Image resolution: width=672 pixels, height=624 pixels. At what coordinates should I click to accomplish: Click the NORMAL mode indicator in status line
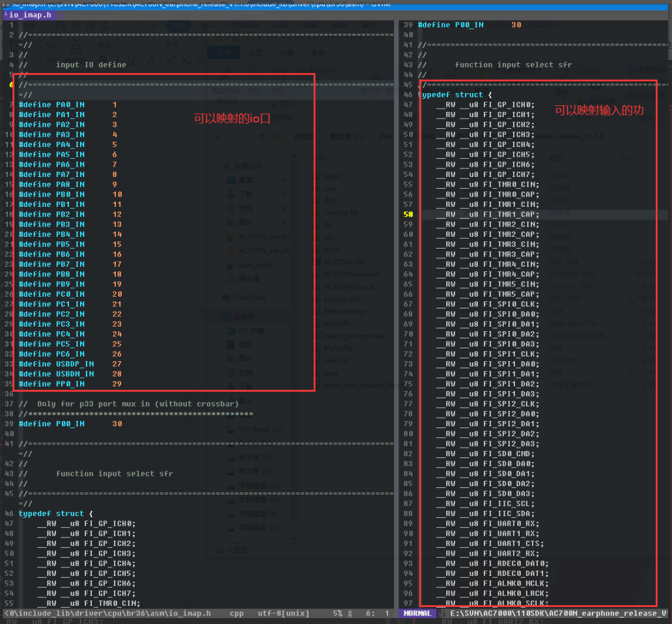click(x=417, y=614)
